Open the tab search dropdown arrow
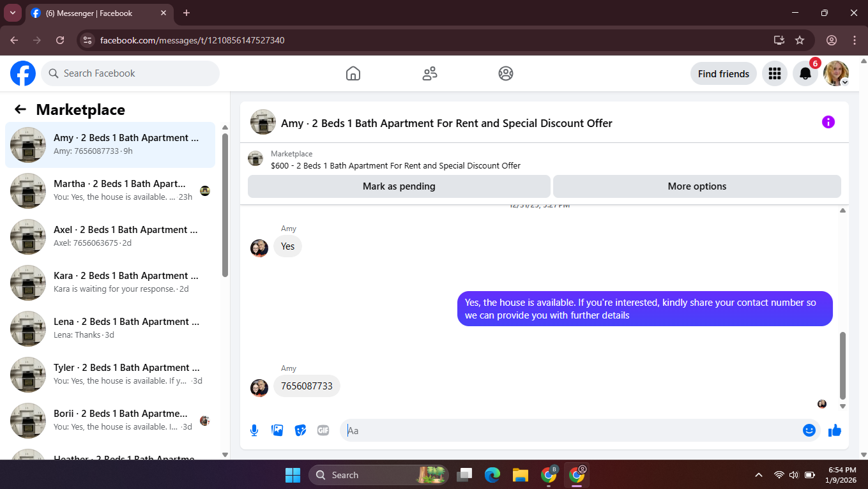 pos(12,13)
